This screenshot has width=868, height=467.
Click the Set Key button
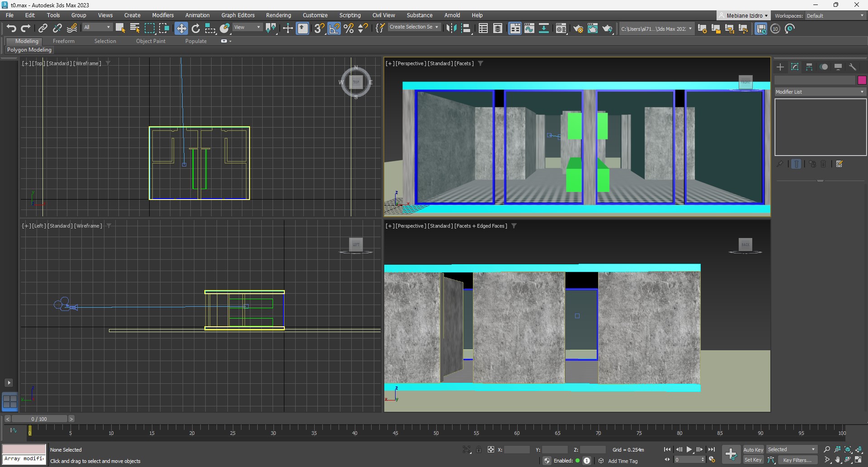point(753,460)
